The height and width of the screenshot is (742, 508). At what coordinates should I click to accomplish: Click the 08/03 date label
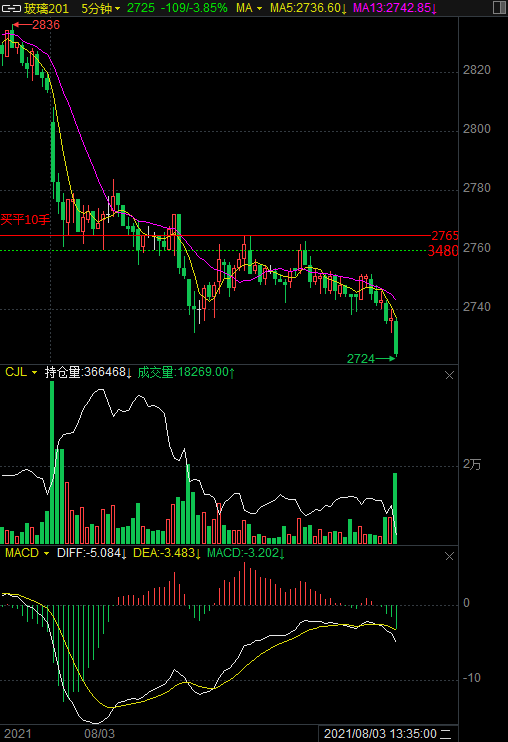coord(99,733)
